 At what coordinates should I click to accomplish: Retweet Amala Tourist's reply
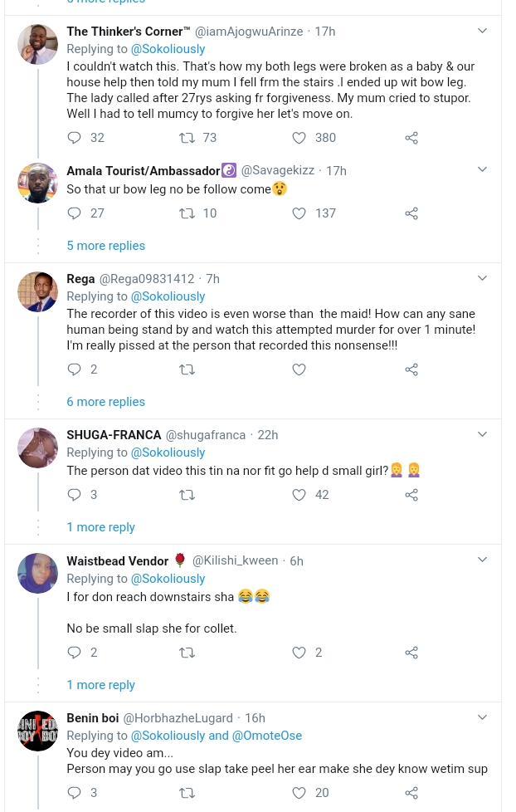click(186, 213)
